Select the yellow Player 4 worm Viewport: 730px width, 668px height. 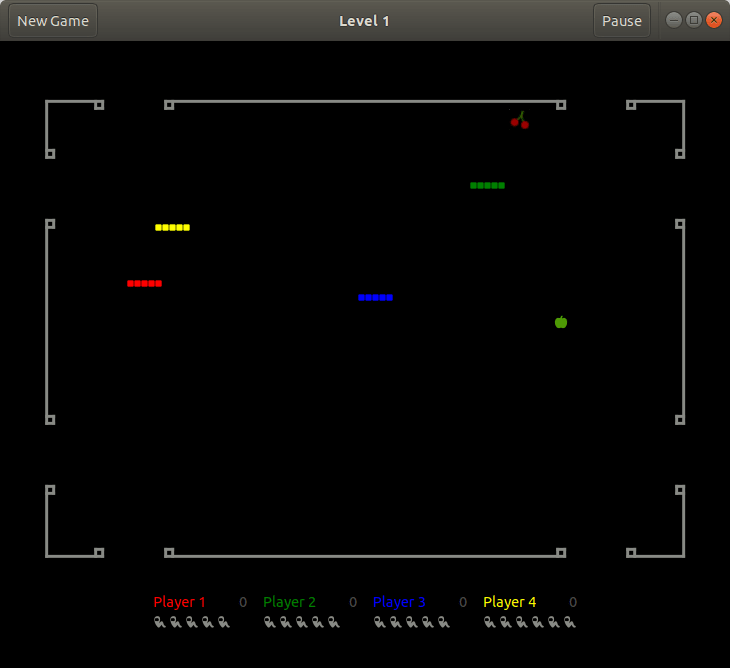[172, 228]
